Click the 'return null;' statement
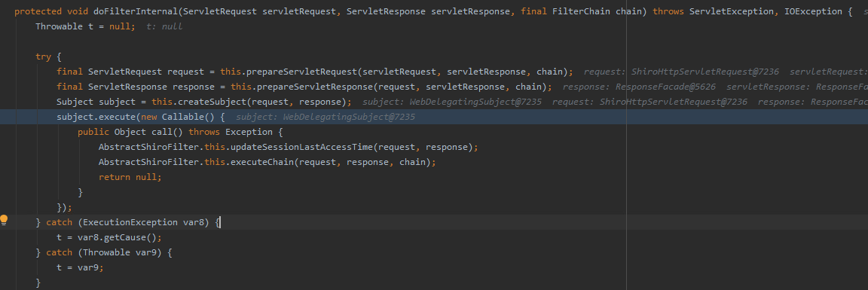Image resolution: width=868 pixels, height=290 pixels. [x=130, y=177]
